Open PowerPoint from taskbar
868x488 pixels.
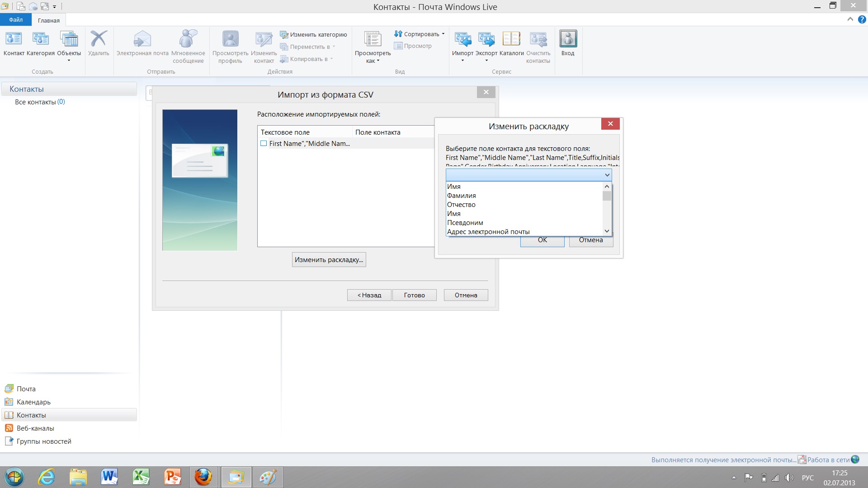(x=173, y=477)
